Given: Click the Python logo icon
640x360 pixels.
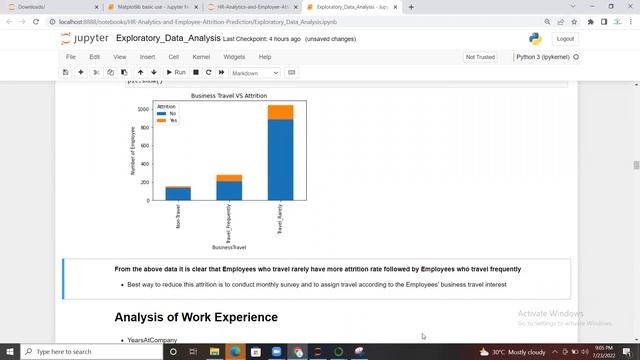Looking at the screenshot, I should click(535, 39).
